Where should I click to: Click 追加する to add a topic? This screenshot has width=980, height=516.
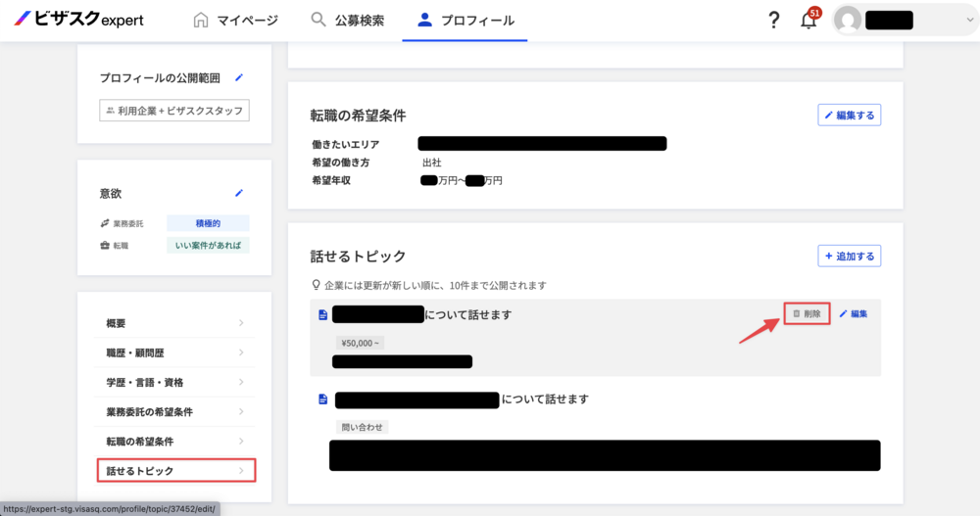[850, 257]
